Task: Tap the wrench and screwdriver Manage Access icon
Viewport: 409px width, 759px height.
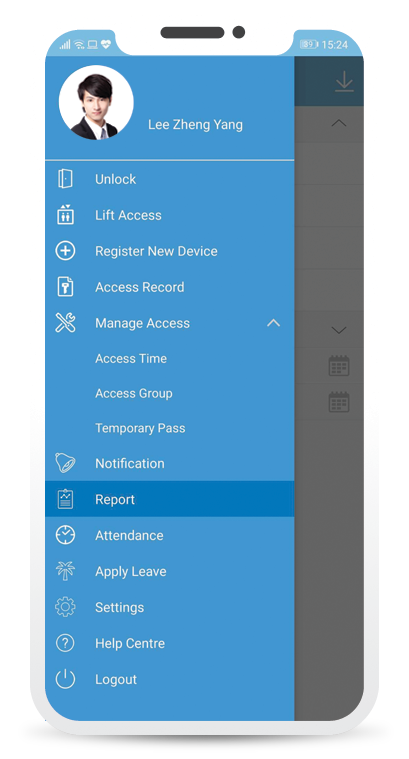Action: coord(65,323)
